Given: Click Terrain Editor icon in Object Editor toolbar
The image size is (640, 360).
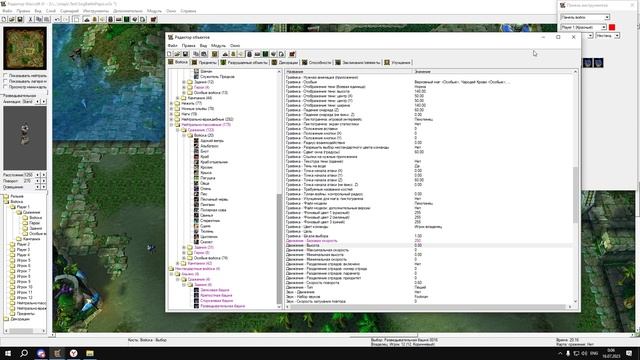Looking at the screenshot, I should click(x=225, y=54).
